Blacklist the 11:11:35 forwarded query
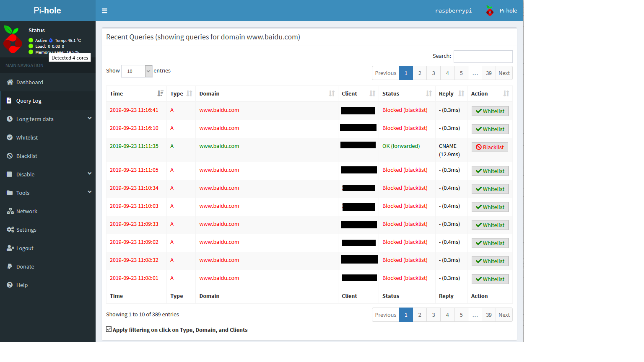The width and height of the screenshot is (644, 362). [490, 147]
